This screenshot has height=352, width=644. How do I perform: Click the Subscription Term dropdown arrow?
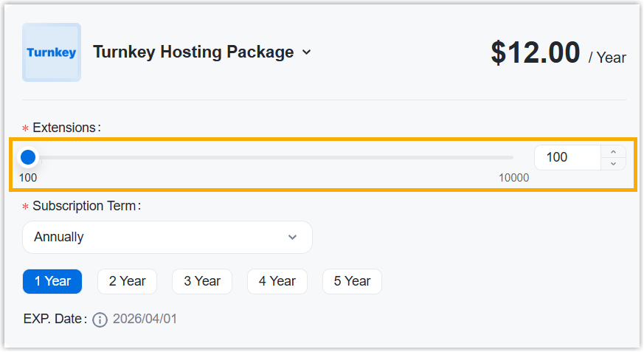(292, 237)
